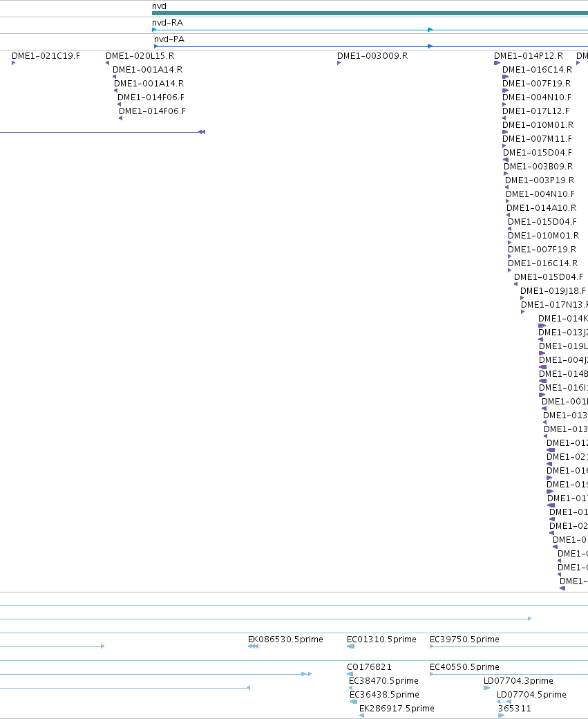Select the EK286917.5prime label
Viewport: 588px width, 719px height.
(397, 709)
